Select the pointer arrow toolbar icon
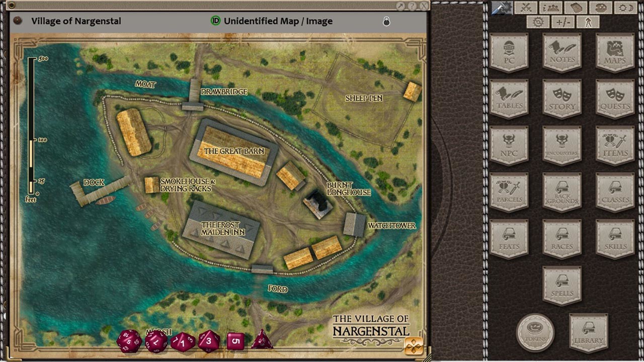 (x=589, y=22)
